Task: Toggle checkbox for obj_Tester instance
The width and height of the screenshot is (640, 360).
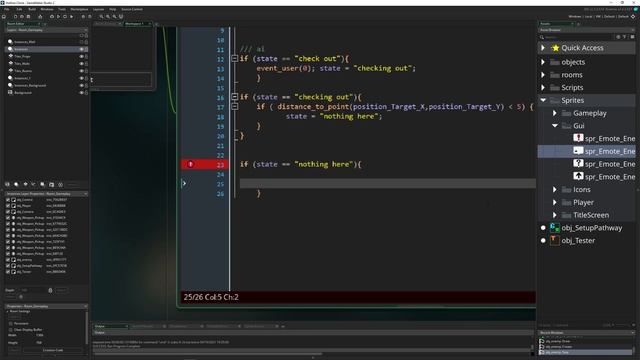Action: pyautogui.click(x=8, y=272)
